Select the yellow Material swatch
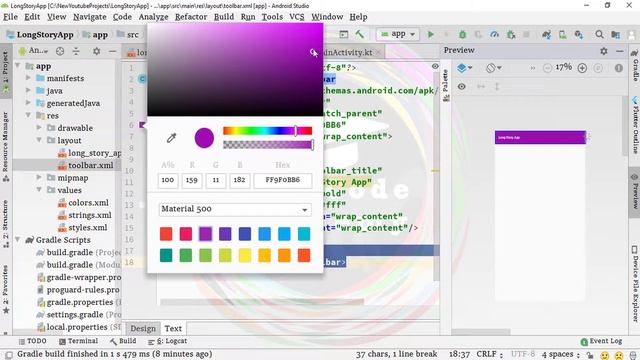640x360 pixels. click(x=245, y=256)
